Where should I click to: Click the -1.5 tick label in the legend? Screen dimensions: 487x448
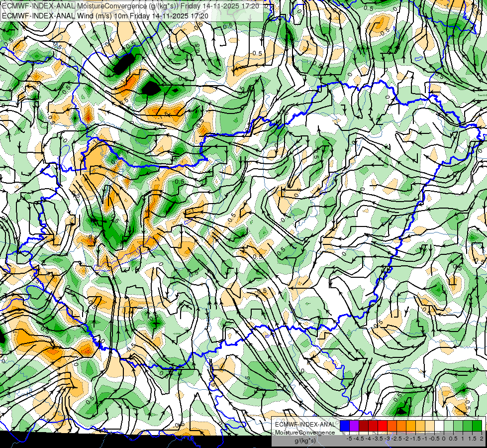(415, 439)
